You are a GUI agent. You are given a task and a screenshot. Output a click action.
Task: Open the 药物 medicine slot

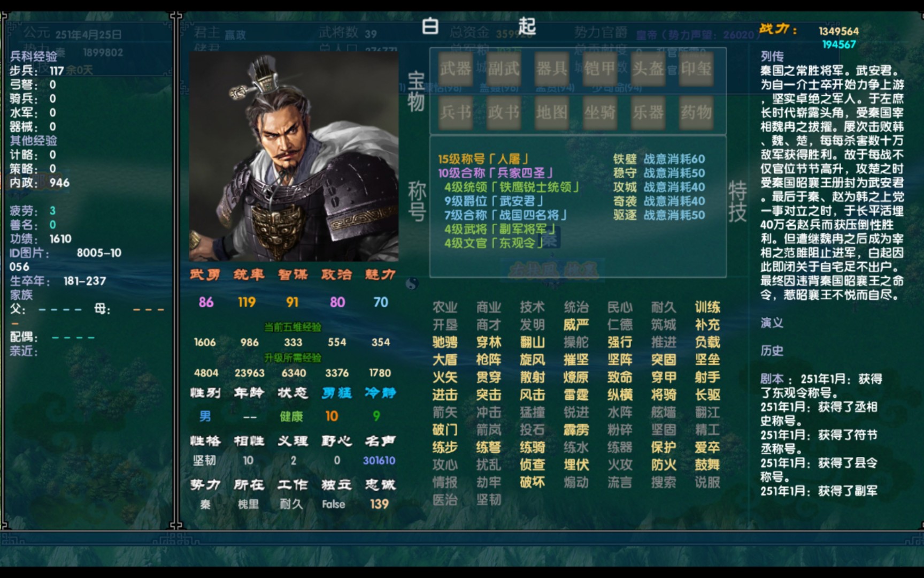(x=696, y=112)
